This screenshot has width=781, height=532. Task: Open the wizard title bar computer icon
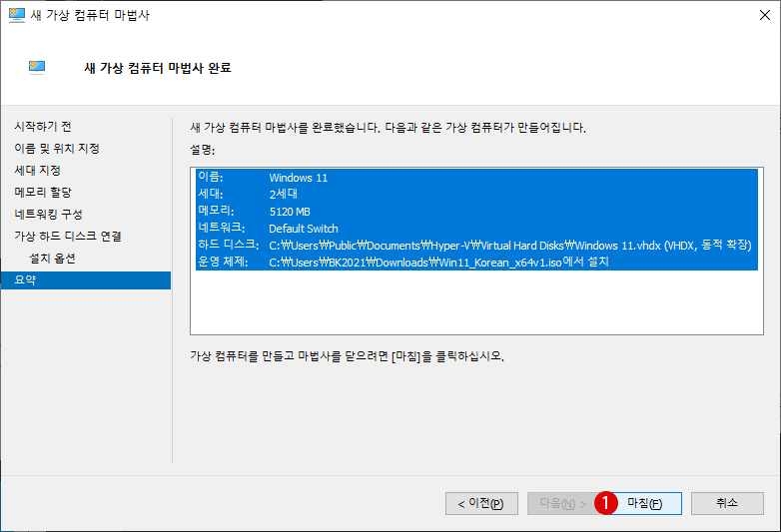click(x=16, y=15)
